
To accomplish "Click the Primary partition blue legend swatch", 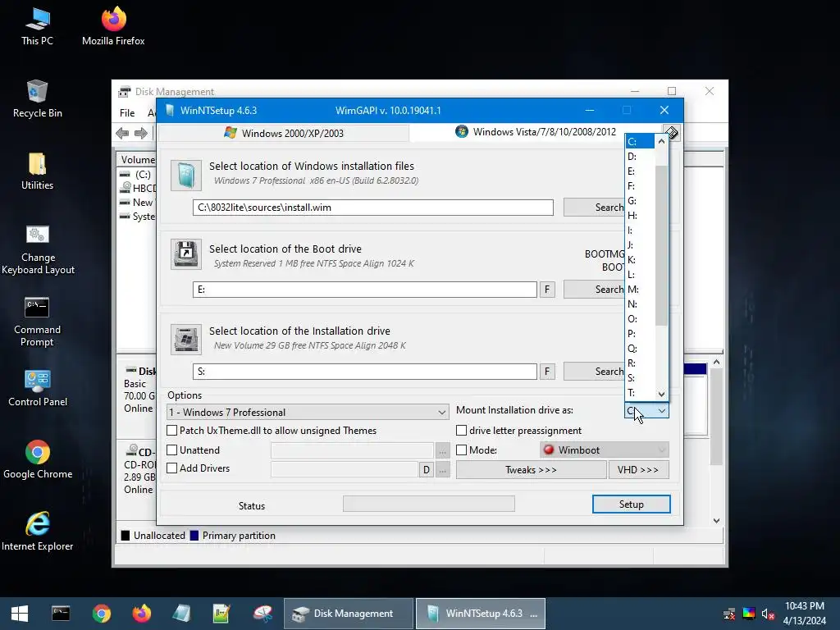I will pos(194,535).
